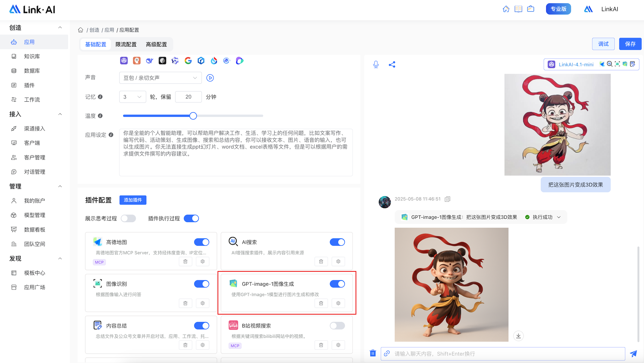
Task: Open the documentation book icon
Action: pos(518,9)
